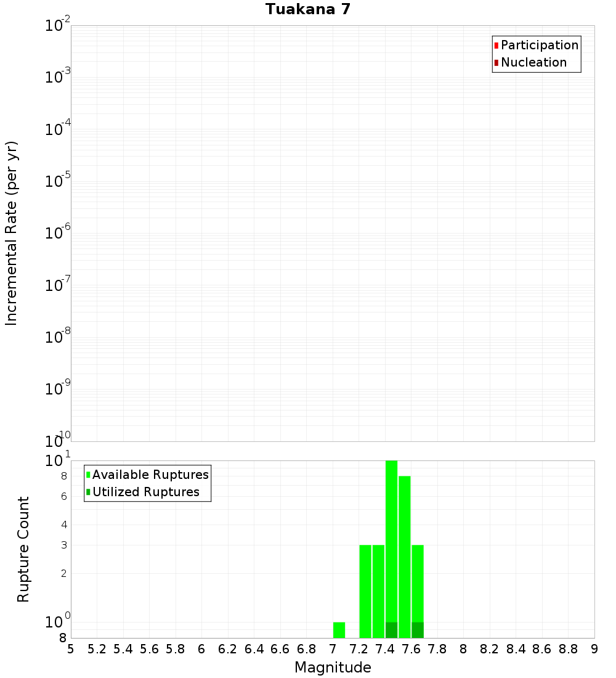Click the 'Rupture Count' axis label

pyautogui.click(x=23, y=549)
